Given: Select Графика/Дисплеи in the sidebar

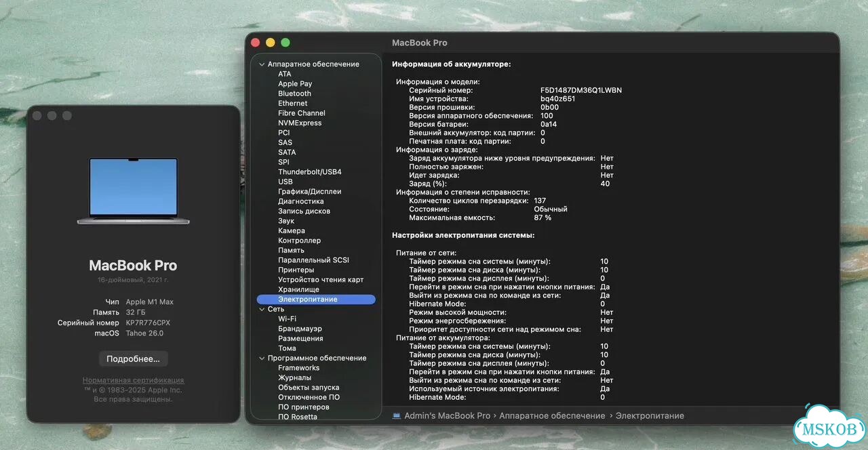Looking at the screenshot, I should 309,192.
